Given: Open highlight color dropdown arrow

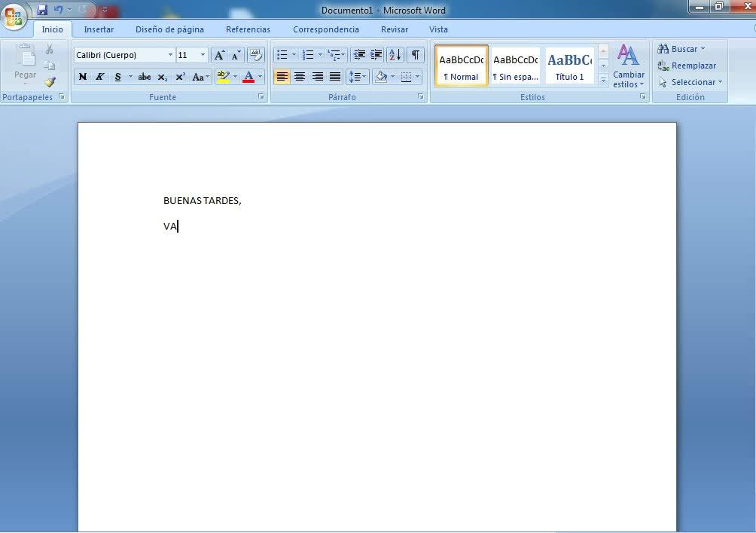Looking at the screenshot, I should click(235, 77).
